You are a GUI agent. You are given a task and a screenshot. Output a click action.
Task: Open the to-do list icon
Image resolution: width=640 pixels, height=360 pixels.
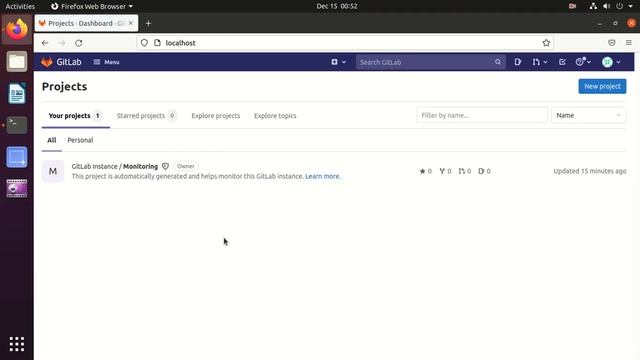pos(562,62)
